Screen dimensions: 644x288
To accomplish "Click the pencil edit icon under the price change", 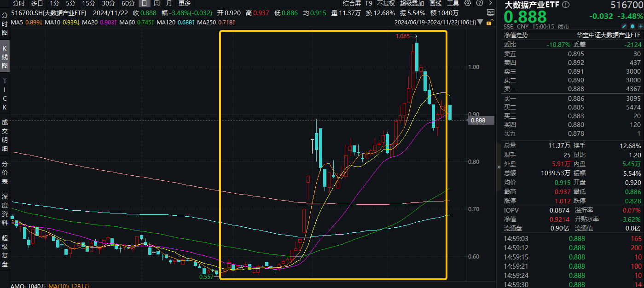I will 625,26.
